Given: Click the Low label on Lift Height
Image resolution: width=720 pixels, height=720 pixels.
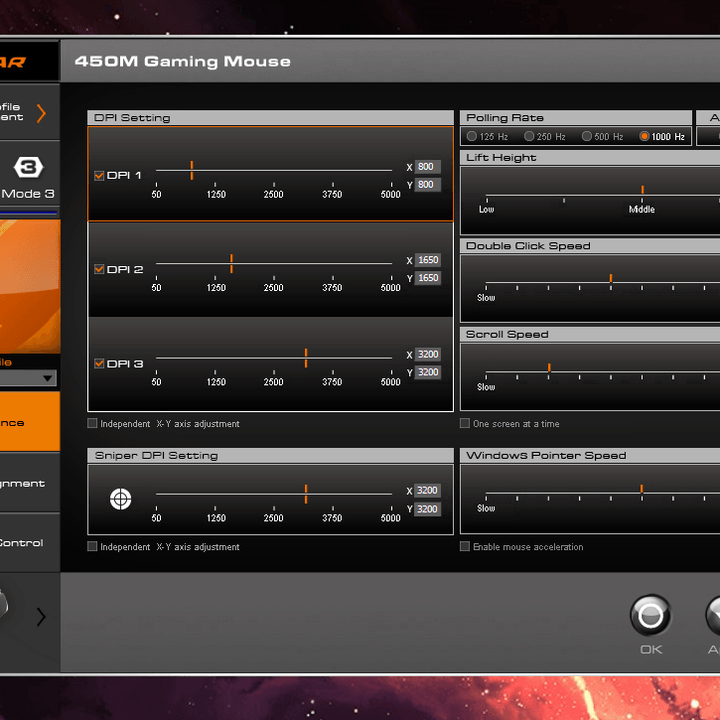Looking at the screenshot, I should [486, 209].
